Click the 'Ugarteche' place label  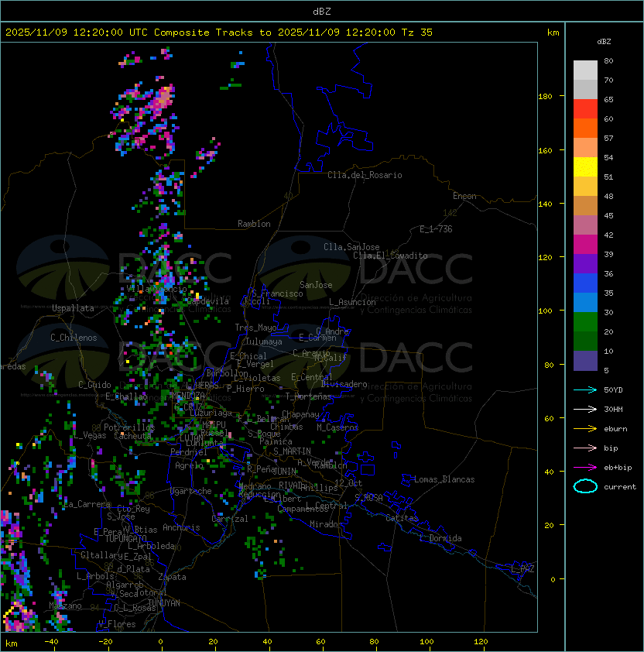(191, 491)
